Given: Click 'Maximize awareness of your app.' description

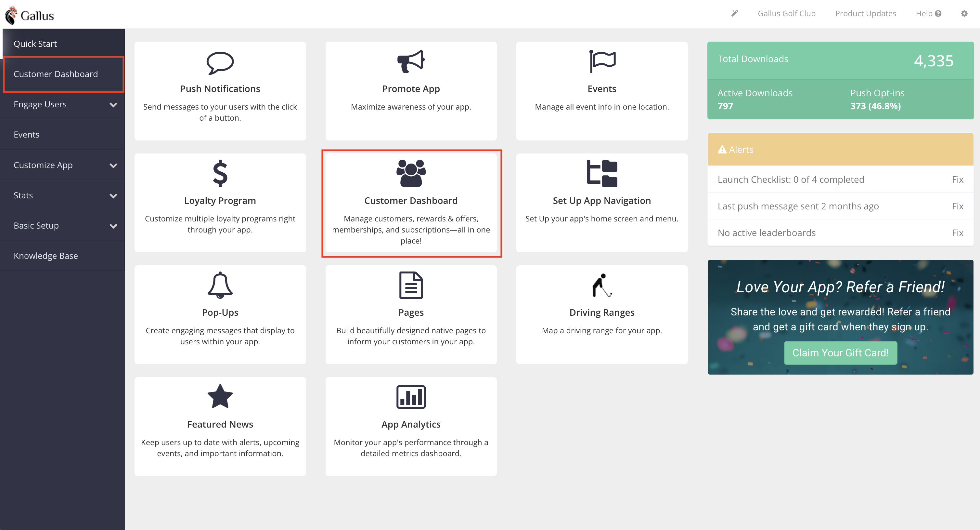Looking at the screenshot, I should [x=411, y=107].
